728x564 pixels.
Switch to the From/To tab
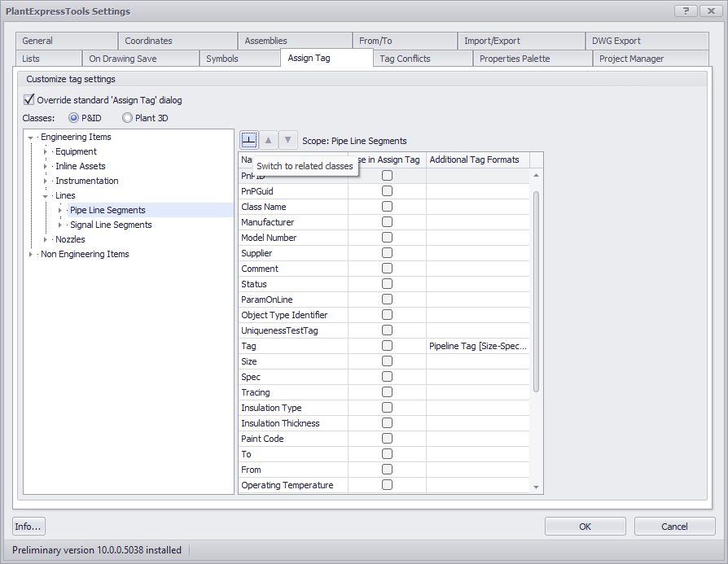pos(405,41)
